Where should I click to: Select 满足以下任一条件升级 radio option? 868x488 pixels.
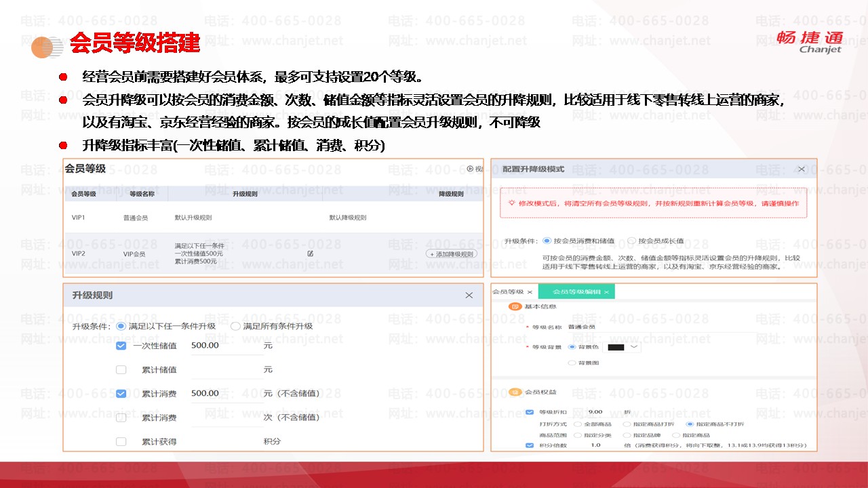[121, 326]
